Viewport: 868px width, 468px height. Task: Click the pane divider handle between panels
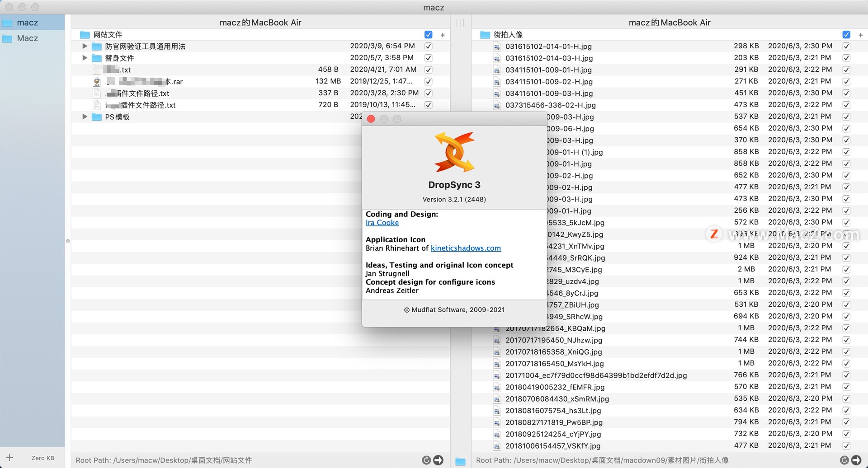(x=460, y=23)
